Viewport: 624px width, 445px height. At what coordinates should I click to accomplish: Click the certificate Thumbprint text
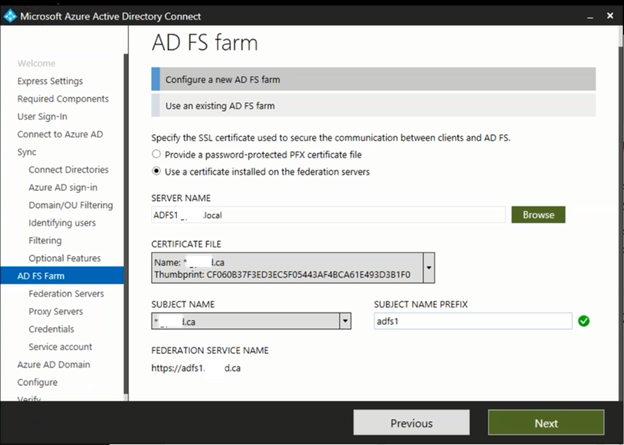pos(282,275)
